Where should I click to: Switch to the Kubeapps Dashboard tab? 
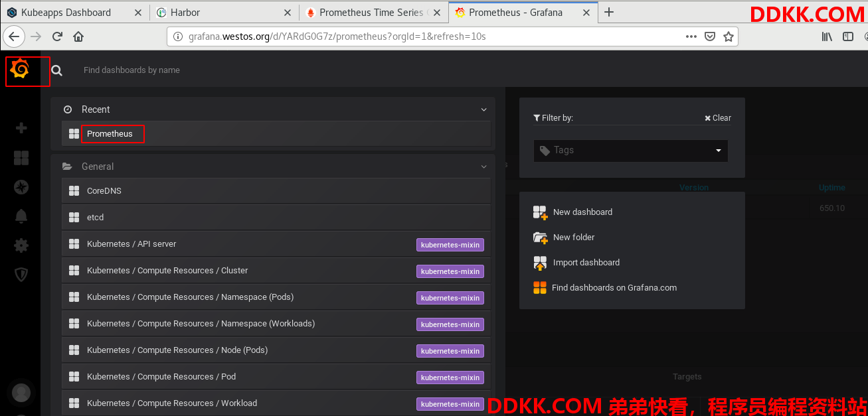75,13
